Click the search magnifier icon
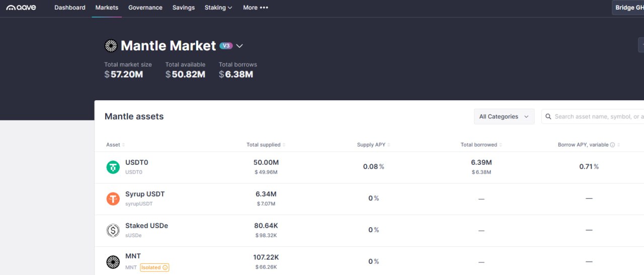The width and height of the screenshot is (644, 275). (548, 117)
